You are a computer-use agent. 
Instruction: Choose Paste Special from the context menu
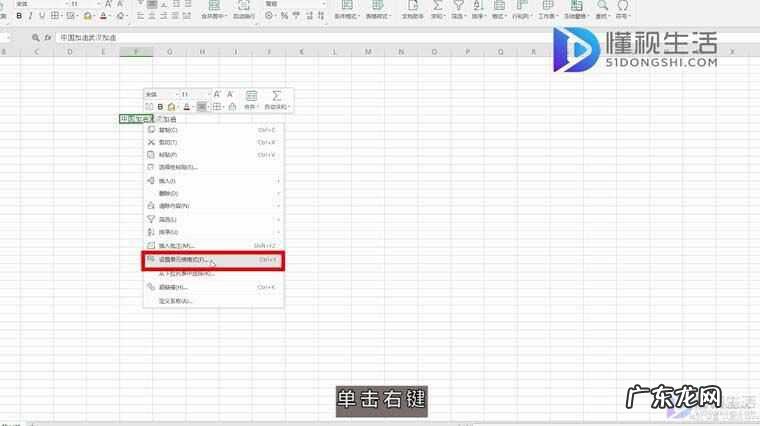(x=213, y=167)
